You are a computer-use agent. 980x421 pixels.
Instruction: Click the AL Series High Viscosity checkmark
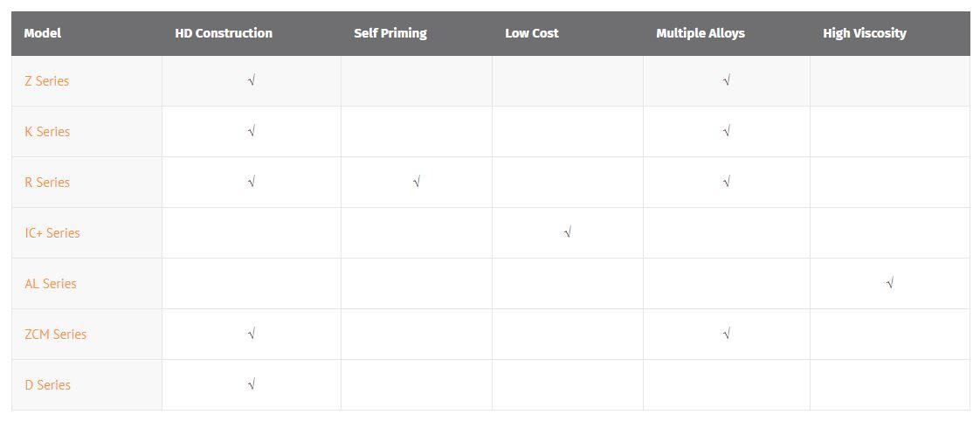tap(889, 283)
